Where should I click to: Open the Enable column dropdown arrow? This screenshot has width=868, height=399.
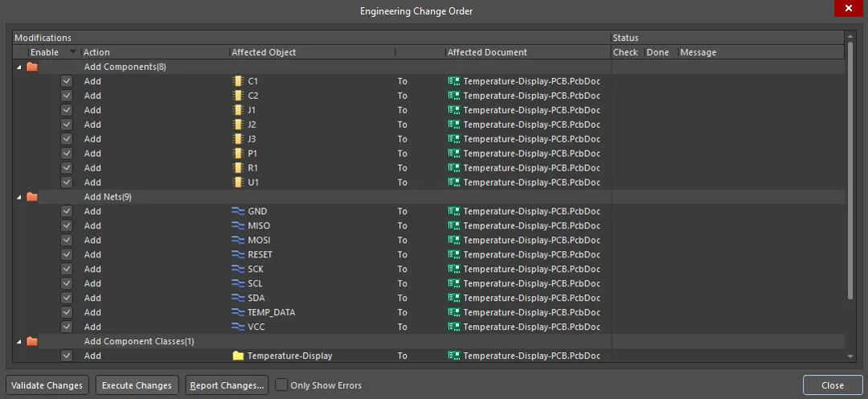coord(72,52)
